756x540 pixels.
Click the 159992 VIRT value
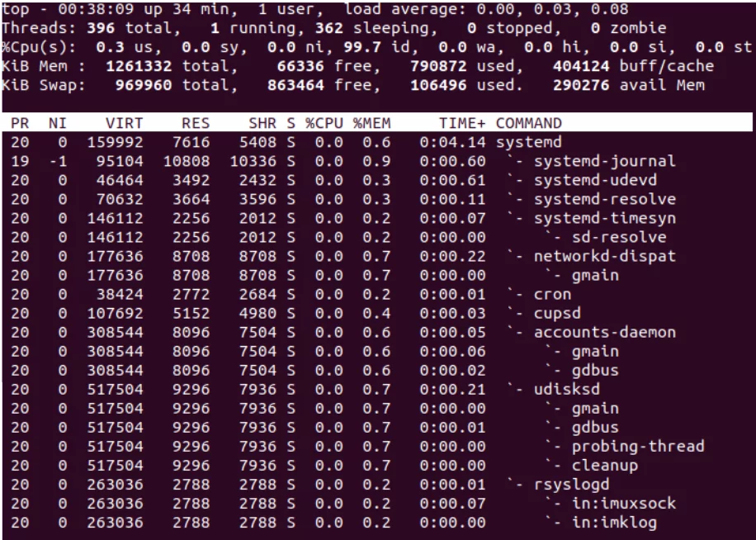coord(116,142)
